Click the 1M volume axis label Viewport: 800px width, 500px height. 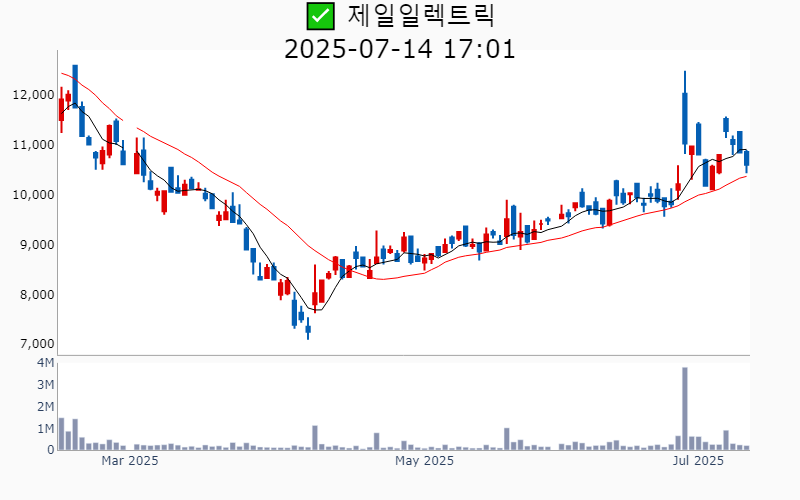[x=45, y=429]
